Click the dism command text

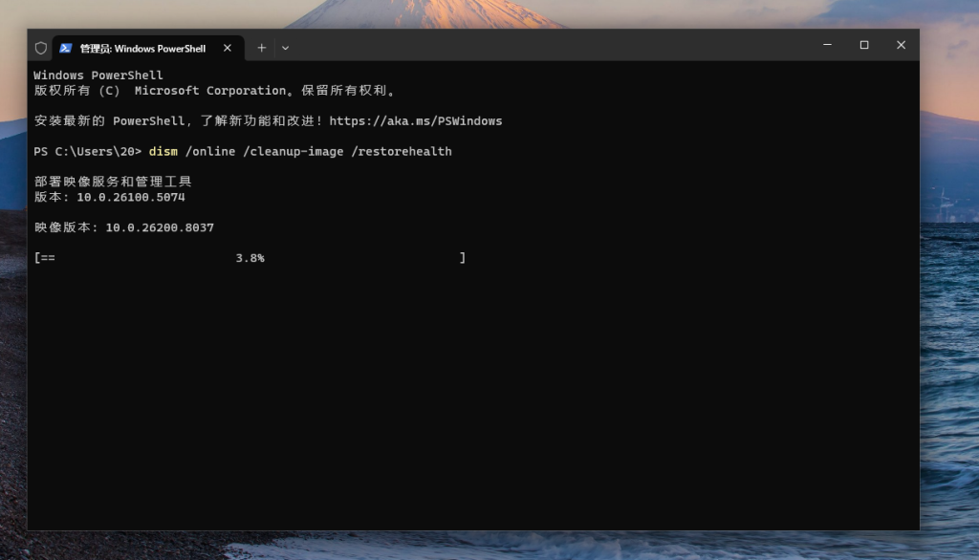click(163, 152)
